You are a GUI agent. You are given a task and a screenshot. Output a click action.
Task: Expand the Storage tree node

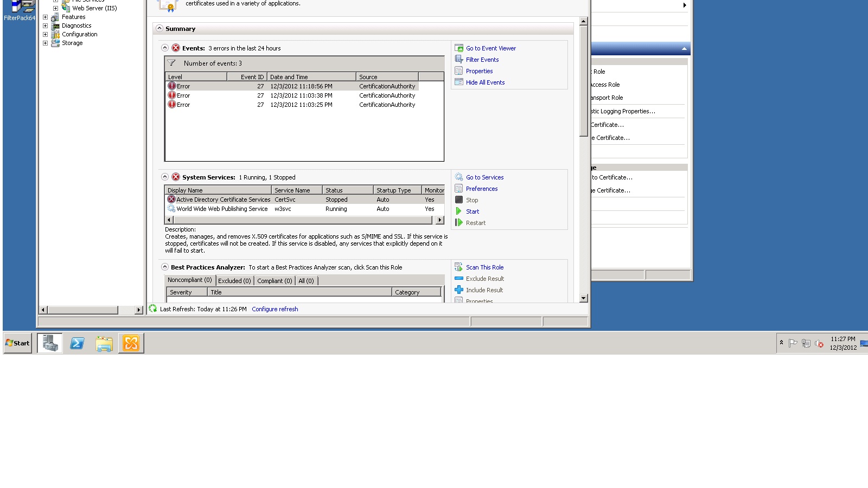(x=46, y=43)
